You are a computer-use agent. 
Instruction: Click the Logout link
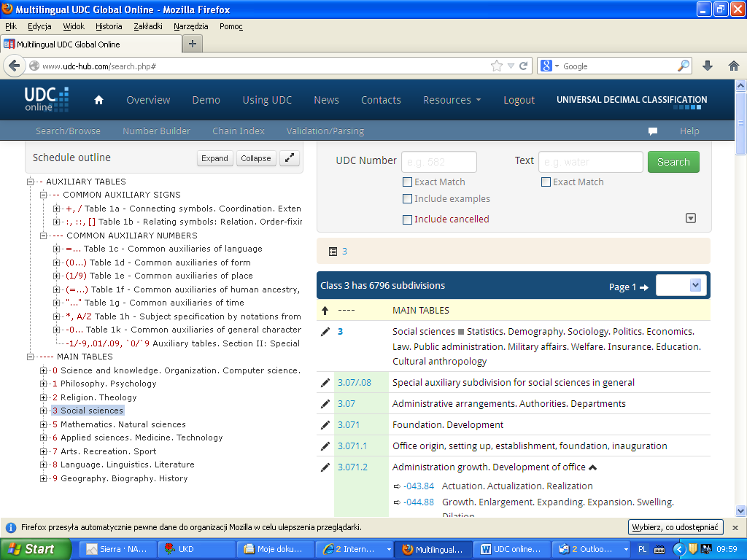[x=519, y=100]
